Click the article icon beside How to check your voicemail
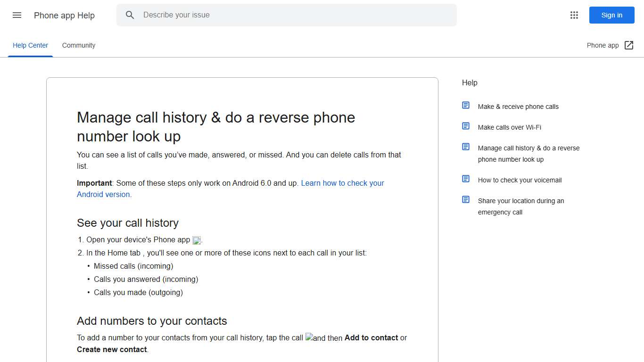This screenshot has width=644, height=362. [x=466, y=179]
